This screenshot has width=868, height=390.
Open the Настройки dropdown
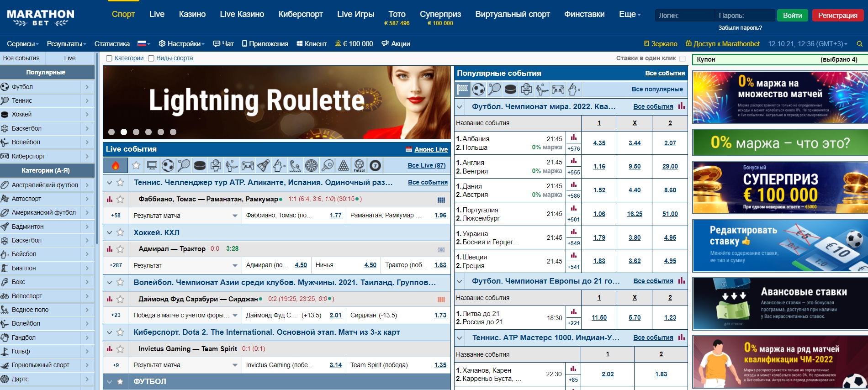point(181,44)
